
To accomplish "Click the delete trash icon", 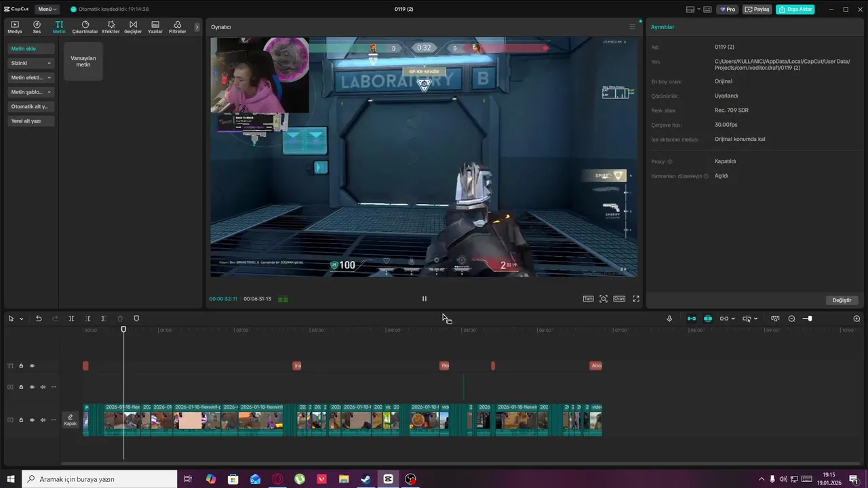I will pos(120,319).
